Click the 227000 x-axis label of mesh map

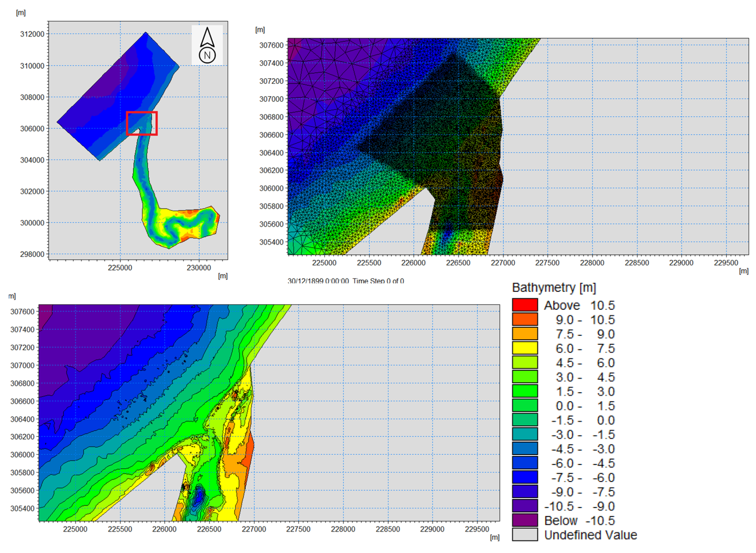tap(503, 263)
